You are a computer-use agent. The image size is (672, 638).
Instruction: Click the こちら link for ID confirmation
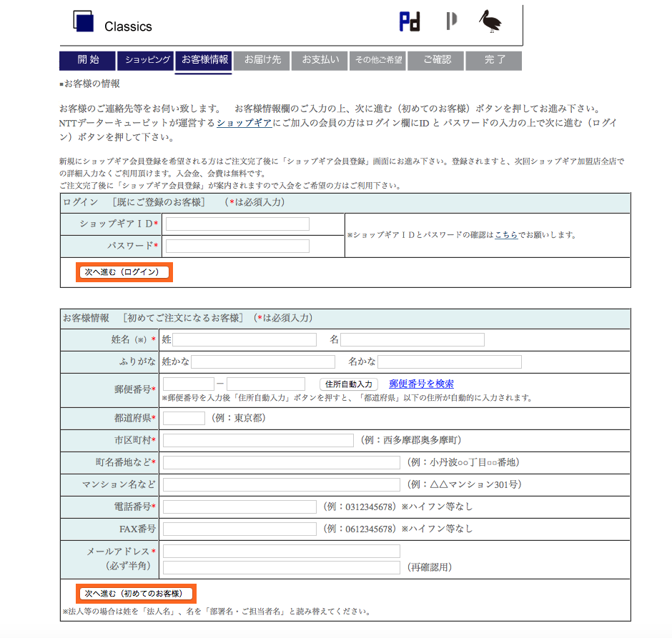coord(506,234)
